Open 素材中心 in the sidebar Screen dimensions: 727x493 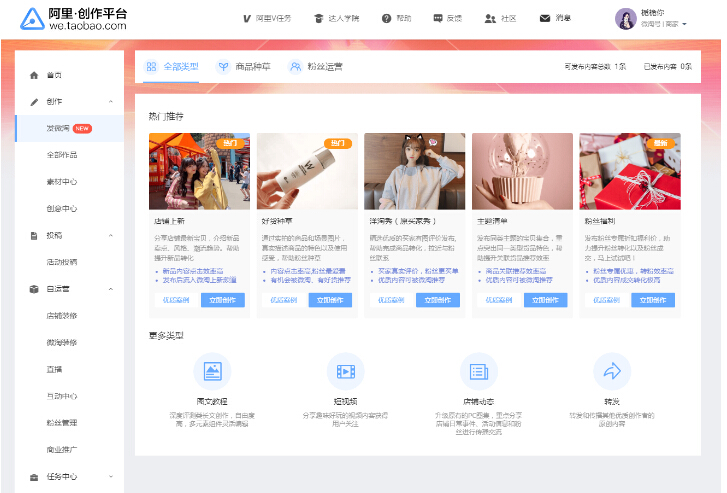click(61, 182)
